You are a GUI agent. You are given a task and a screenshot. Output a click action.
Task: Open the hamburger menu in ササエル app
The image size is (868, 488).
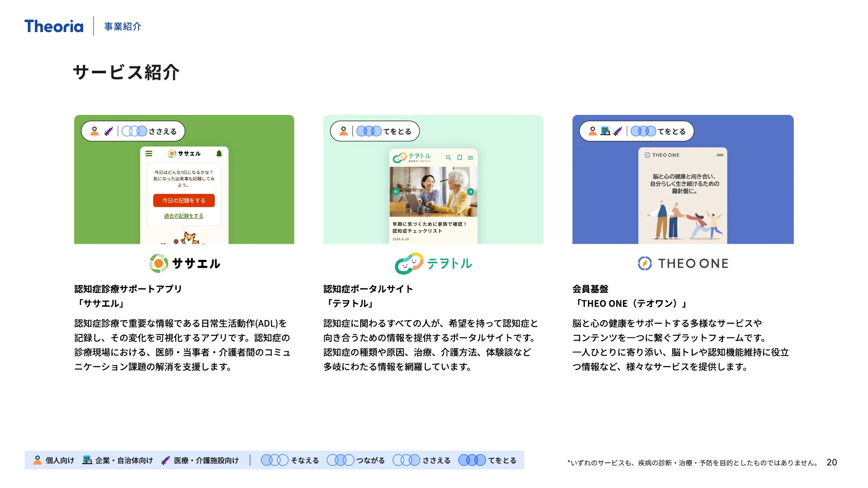point(149,154)
